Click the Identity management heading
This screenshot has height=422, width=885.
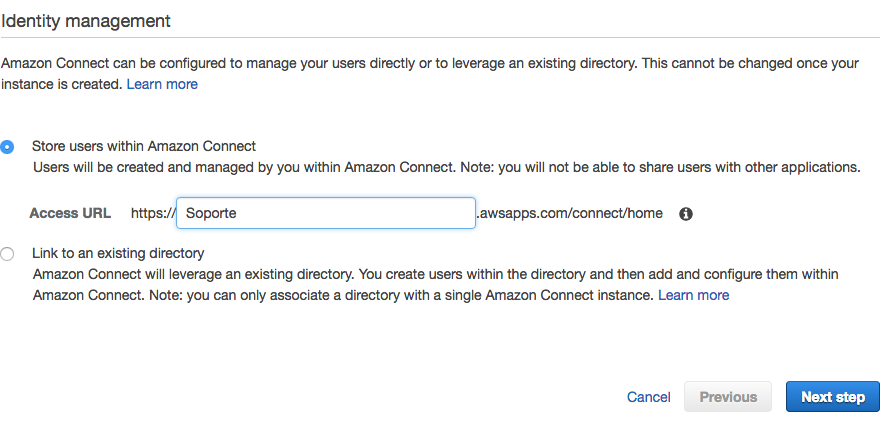[x=85, y=20]
